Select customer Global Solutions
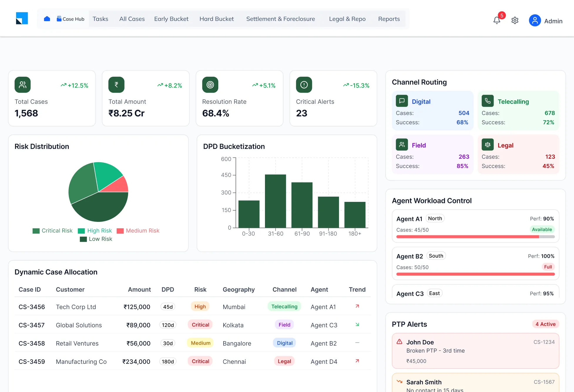Viewport: 574px width, 392px height. [x=79, y=325]
